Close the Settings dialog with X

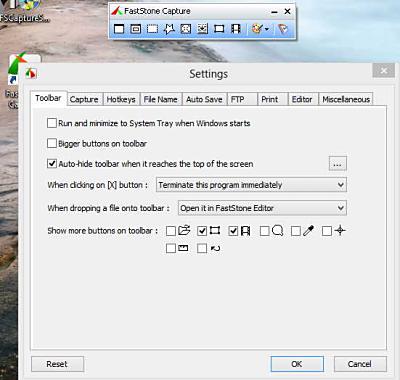pyautogui.click(x=384, y=71)
